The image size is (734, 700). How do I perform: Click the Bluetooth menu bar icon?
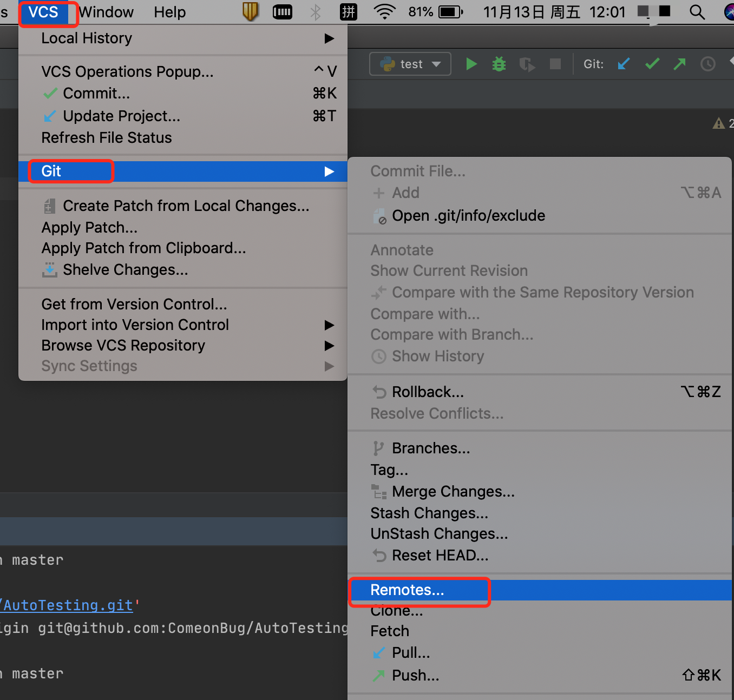pyautogui.click(x=316, y=12)
